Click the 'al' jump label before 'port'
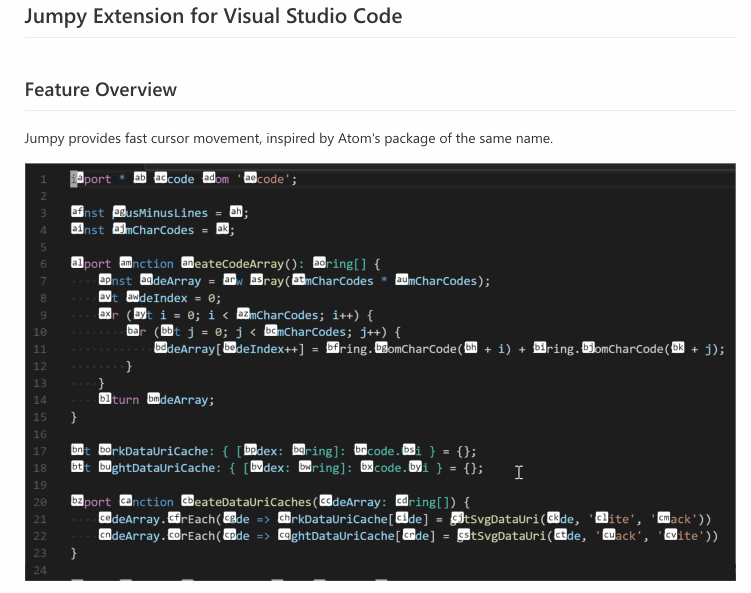Image resolution: width=751 pixels, height=593 pixels. tap(78, 264)
